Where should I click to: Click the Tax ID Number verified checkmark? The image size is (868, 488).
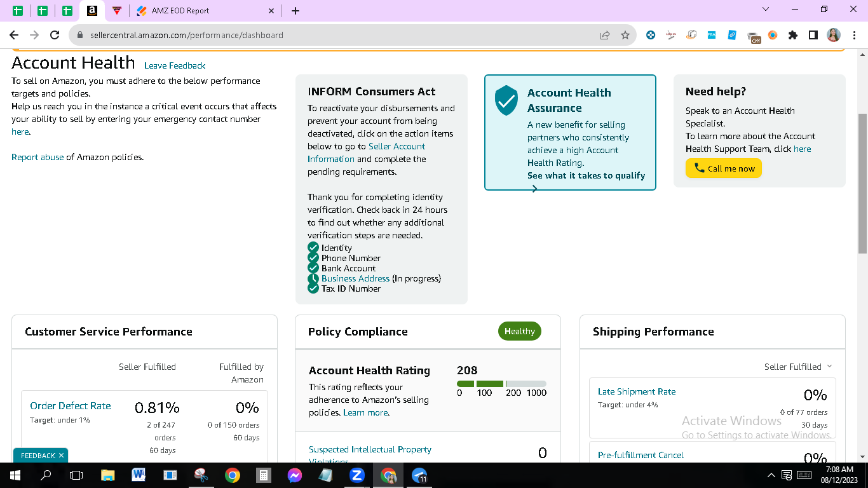click(313, 288)
